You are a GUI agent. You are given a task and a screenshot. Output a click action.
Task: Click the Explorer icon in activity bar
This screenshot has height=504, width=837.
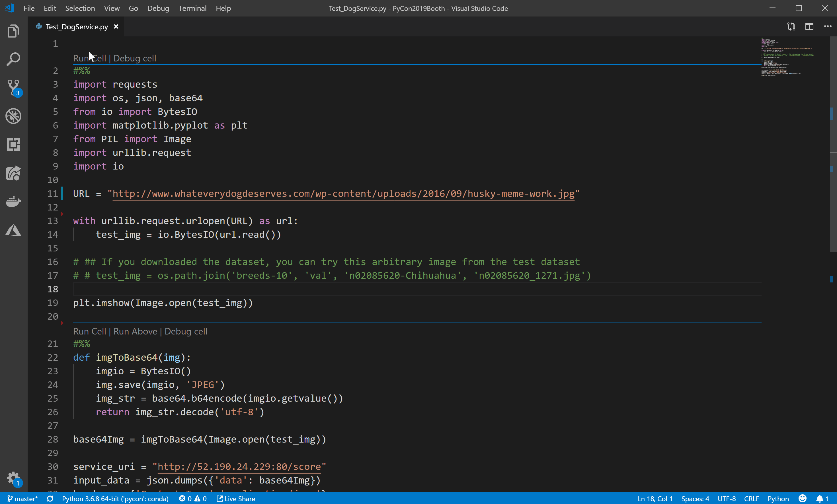(13, 30)
